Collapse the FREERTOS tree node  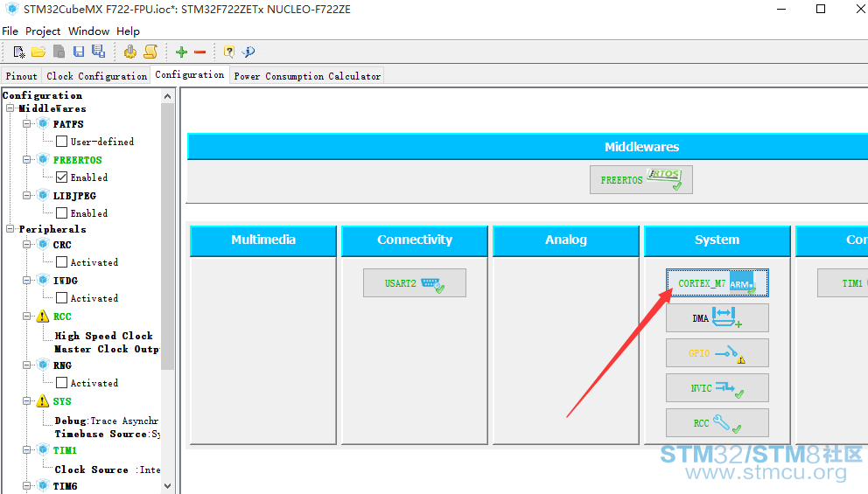[x=26, y=159]
